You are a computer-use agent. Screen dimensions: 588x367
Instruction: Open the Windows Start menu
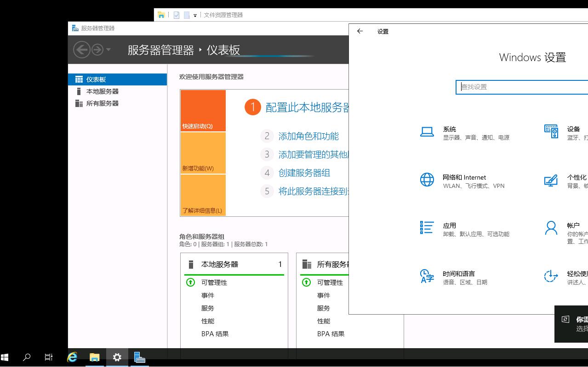pyautogui.click(x=5, y=357)
